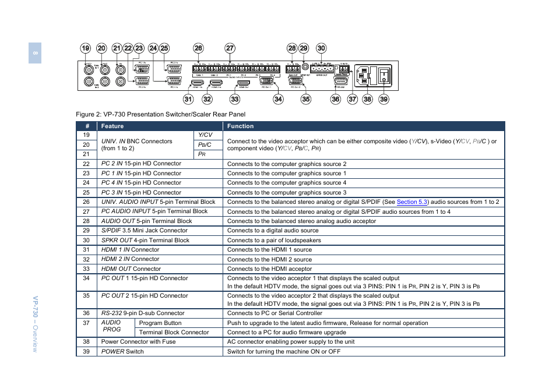The width and height of the screenshot is (556, 392).
Task: Click callout circle 23 above the figure
Action: pyautogui.click(x=139, y=48)
